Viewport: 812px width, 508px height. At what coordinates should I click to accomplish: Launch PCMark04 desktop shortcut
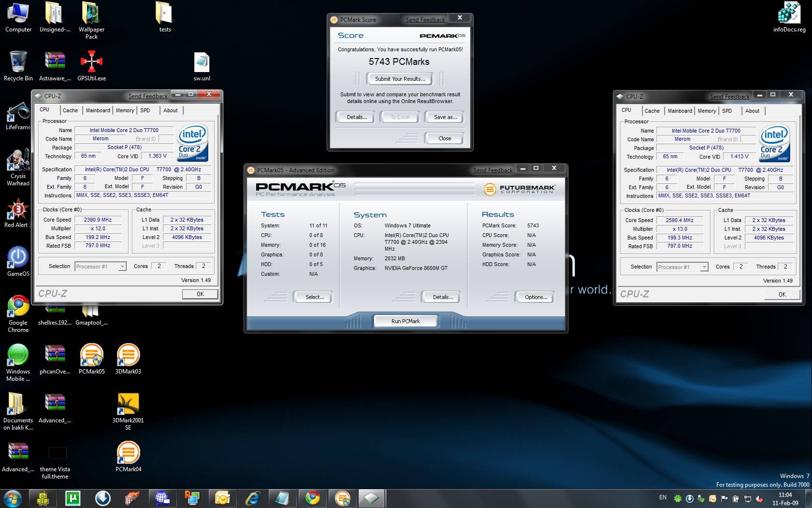[x=128, y=456]
